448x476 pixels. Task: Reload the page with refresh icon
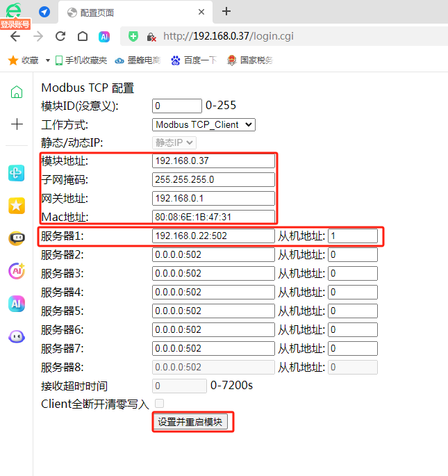point(60,36)
